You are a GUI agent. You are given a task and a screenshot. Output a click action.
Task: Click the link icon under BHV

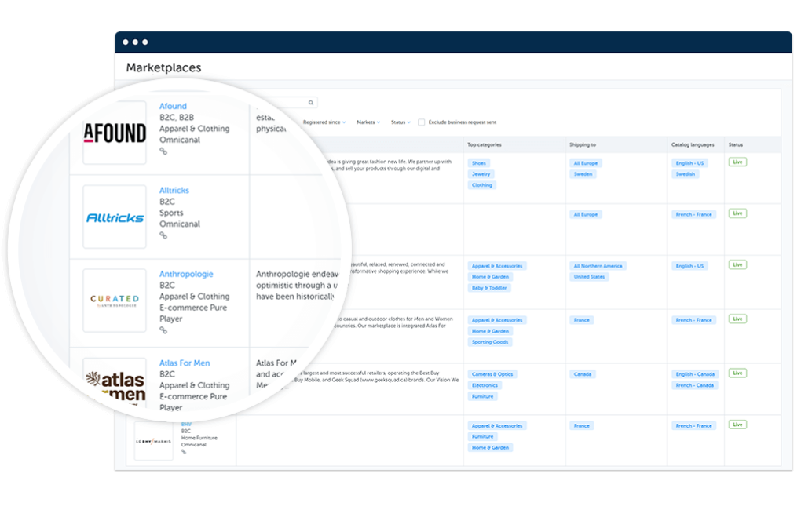(x=184, y=452)
